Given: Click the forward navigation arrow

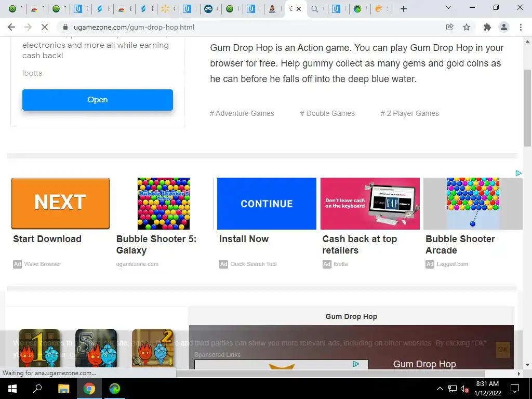Looking at the screenshot, I should coord(28,27).
